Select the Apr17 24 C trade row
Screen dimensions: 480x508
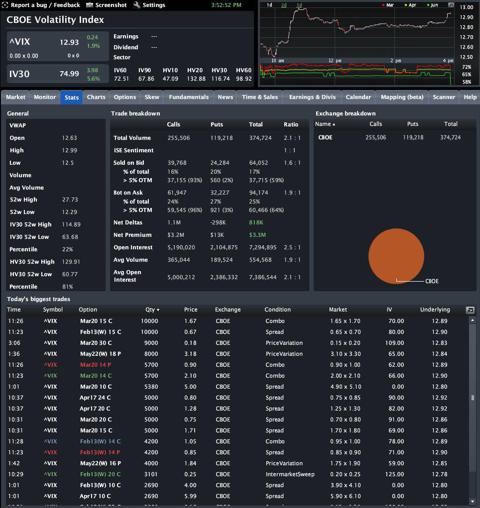[236, 398]
